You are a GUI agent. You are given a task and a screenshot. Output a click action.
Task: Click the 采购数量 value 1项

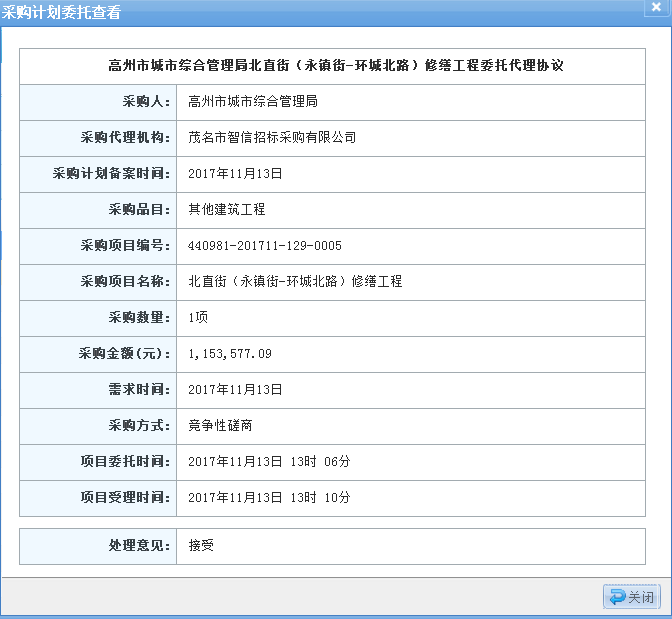point(198,318)
